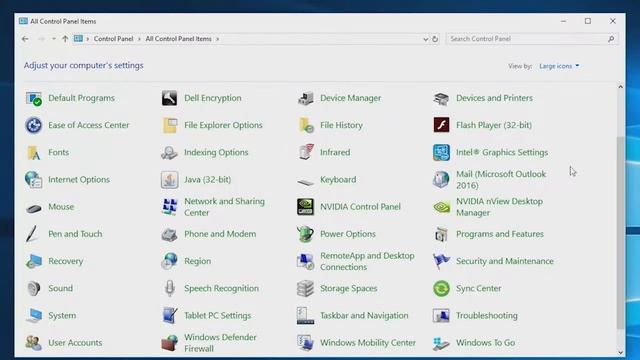Click the scrollbar up arrow
This screenshot has width=640, height=360.
coord(620,87)
